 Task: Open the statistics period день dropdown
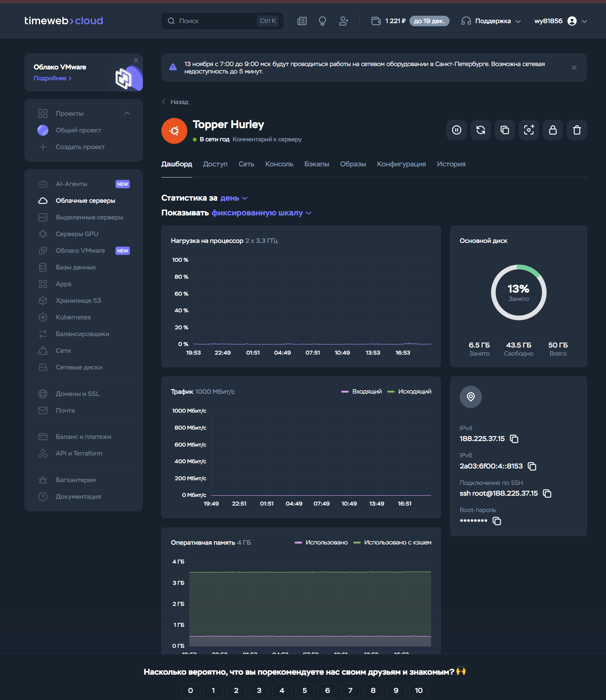(234, 198)
